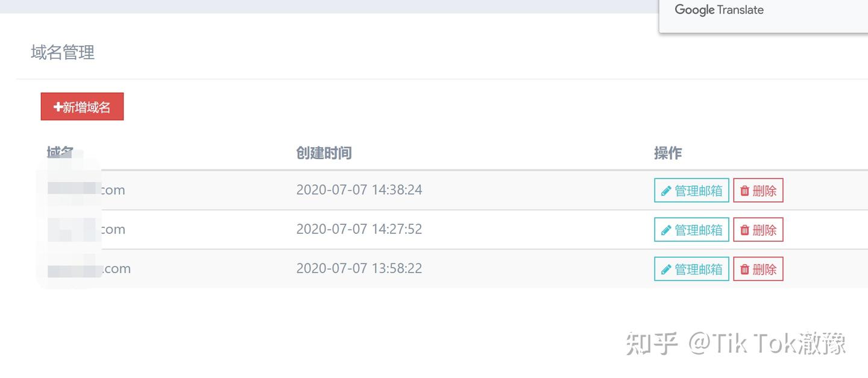
Task: Click the domain name created at 14:38:24
Action: click(86, 190)
